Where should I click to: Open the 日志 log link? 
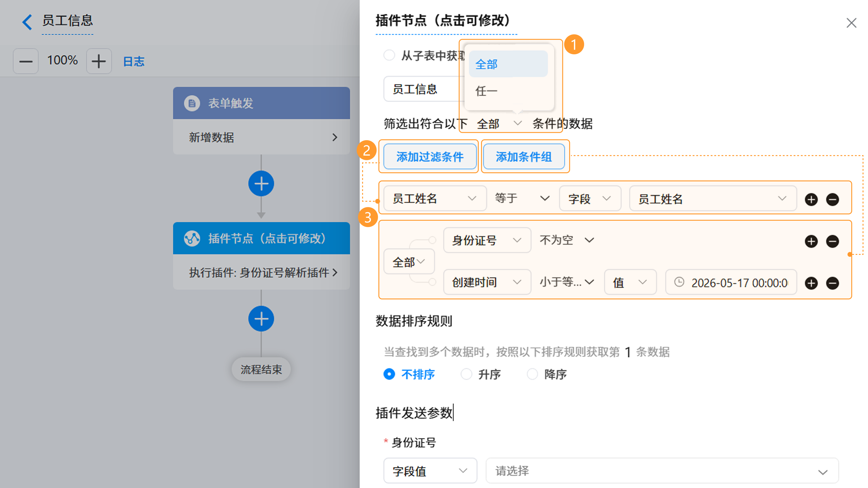tap(134, 61)
